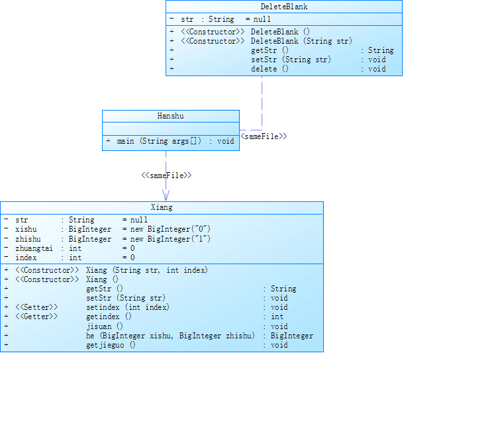504x441 pixels.
Task: Select the Xiang class title
Action: pyautogui.click(x=162, y=207)
